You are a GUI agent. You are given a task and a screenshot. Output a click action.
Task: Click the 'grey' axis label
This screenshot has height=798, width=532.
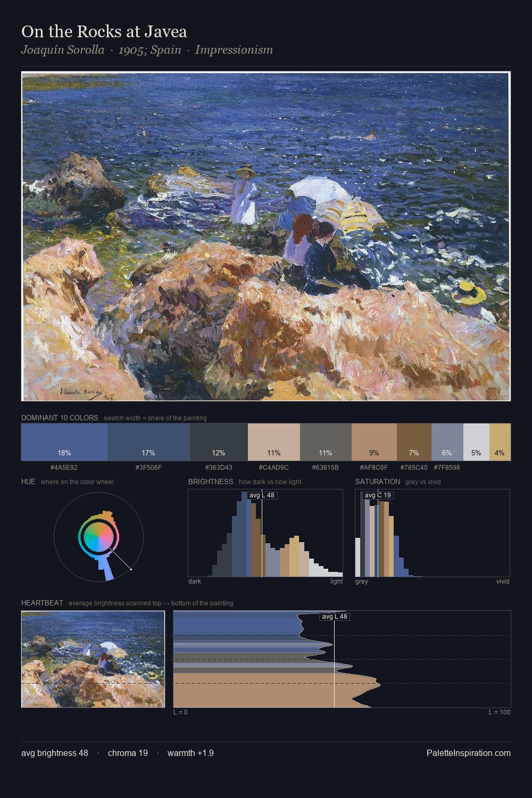pyautogui.click(x=362, y=581)
